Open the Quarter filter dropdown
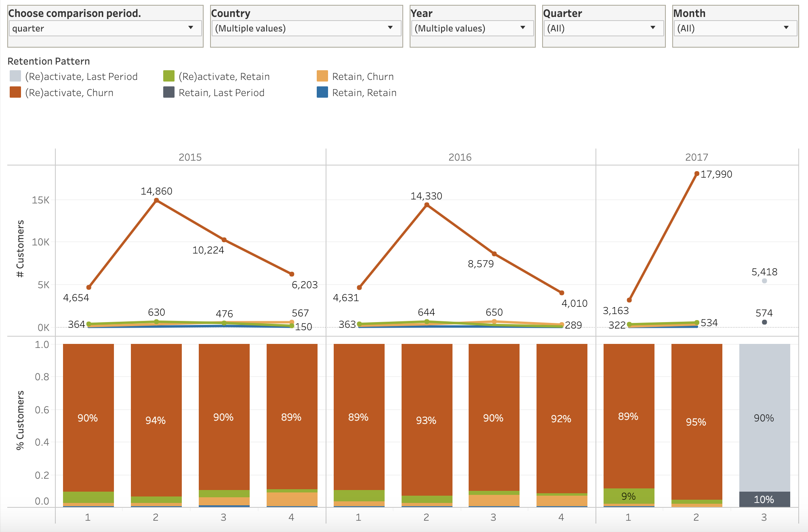808x532 pixels. [604, 28]
